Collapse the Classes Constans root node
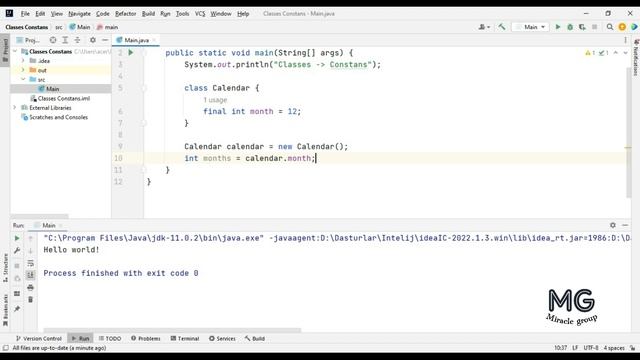This screenshot has width=640, height=360. pos(16,51)
